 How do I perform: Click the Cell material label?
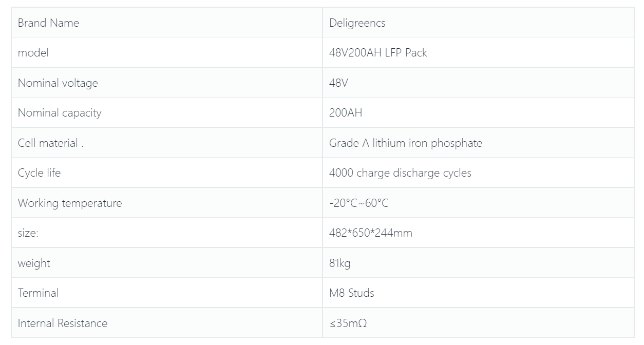(50, 143)
